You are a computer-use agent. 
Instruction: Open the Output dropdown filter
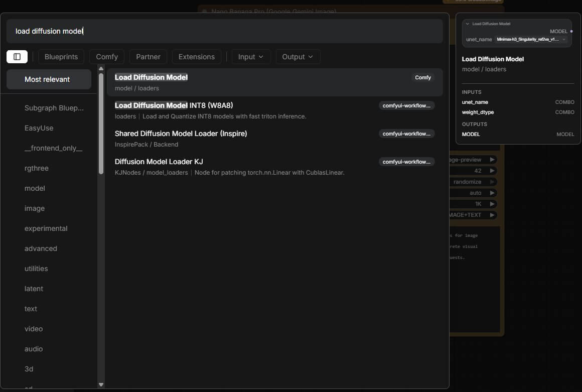coord(298,57)
